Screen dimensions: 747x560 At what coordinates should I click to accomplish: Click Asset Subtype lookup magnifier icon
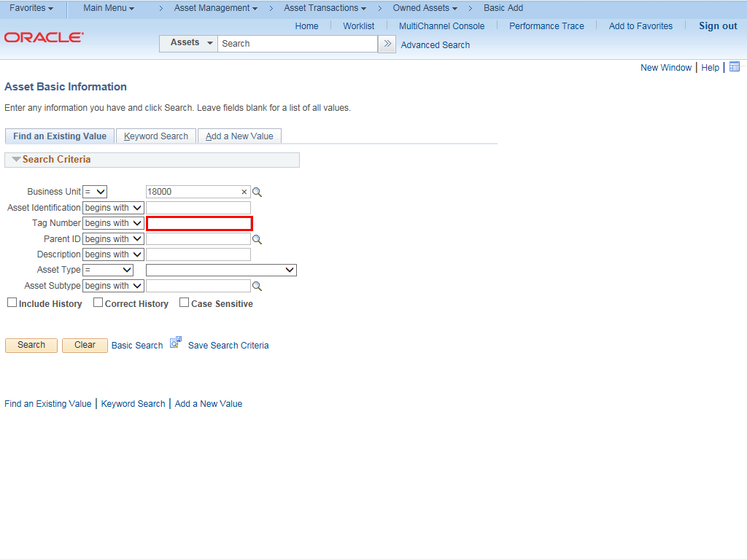(x=257, y=287)
